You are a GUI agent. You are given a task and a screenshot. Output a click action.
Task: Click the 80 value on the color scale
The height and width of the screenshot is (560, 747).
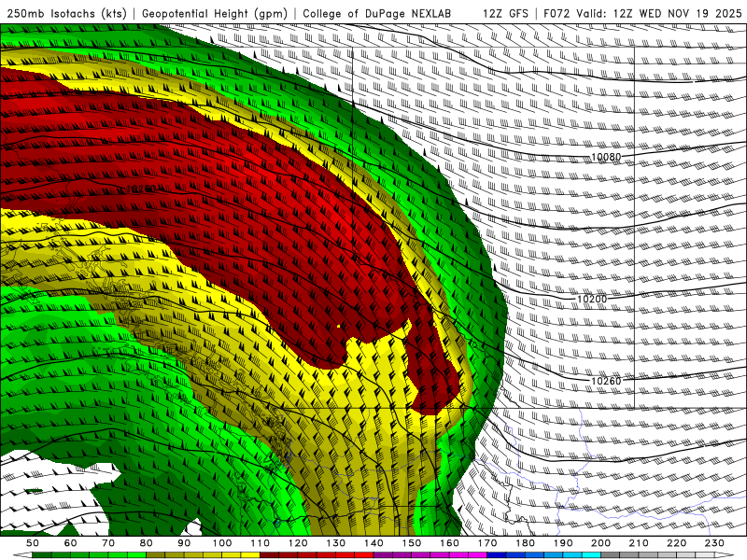click(x=147, y=543)
